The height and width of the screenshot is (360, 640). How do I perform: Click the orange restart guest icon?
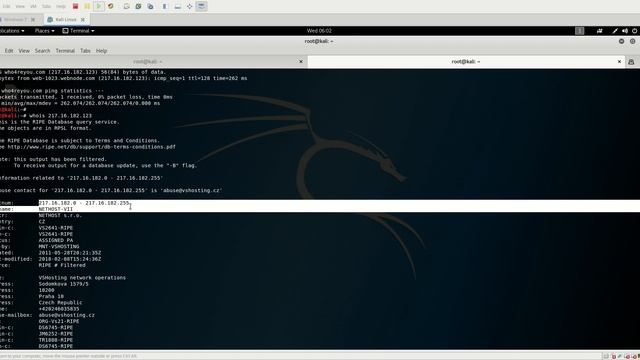tap(110, 6)
